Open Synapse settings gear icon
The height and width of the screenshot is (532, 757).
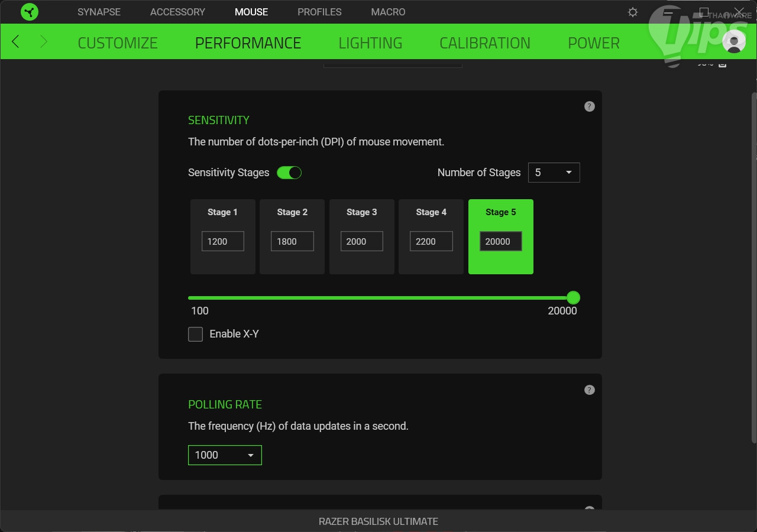coord(633,12)
